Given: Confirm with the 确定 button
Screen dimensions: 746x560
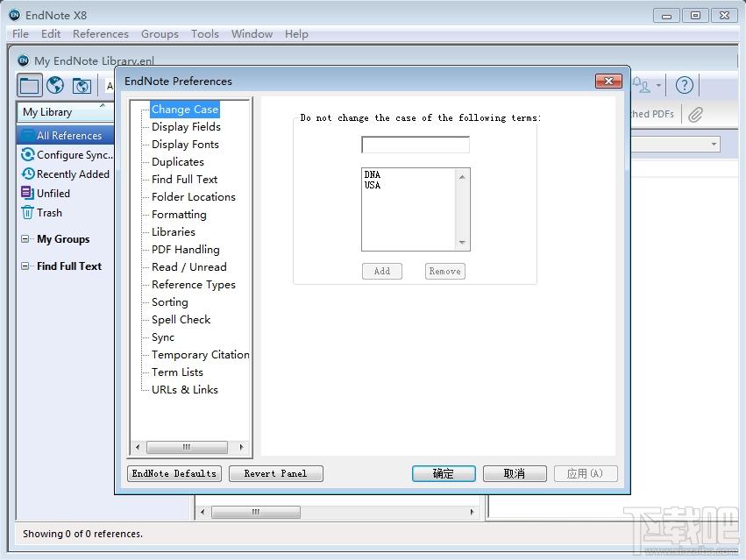Looking at the screenshot, I should pyautogui.click(x=444, y=473).
